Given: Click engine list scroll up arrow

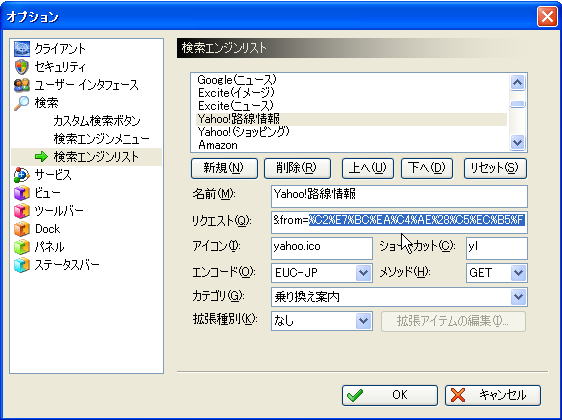Looking at the screenshot, I should (518, 83).
